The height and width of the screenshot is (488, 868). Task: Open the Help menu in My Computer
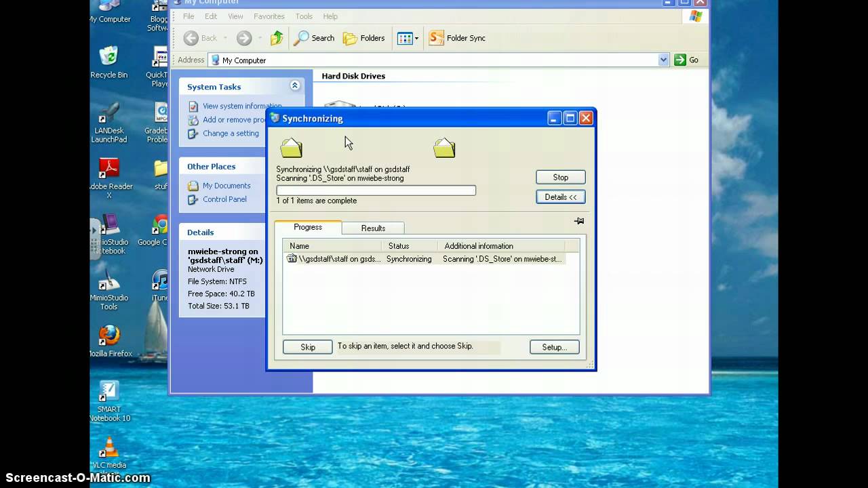[x=330, y=16]
